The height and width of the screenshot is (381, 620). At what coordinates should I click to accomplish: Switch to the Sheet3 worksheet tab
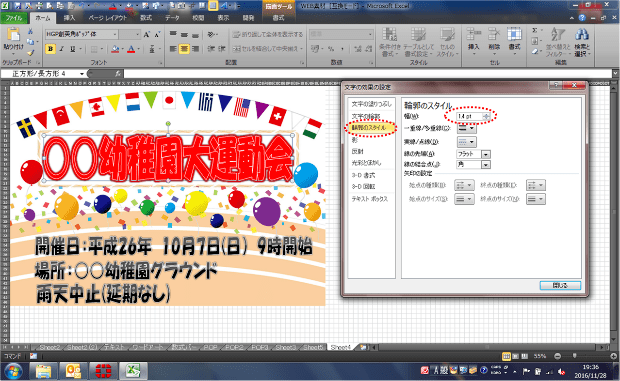point(285,347)
